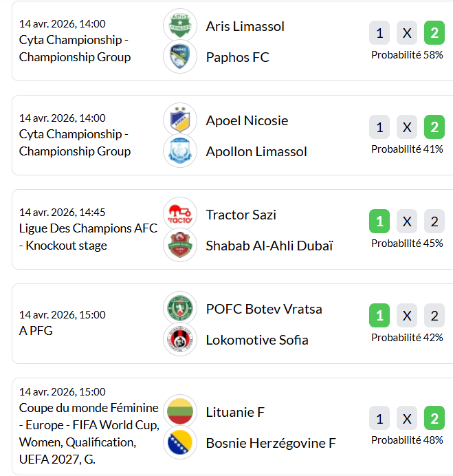
Task: Open the Aris Limassol team name link
Action: click(x=245, y=26)
